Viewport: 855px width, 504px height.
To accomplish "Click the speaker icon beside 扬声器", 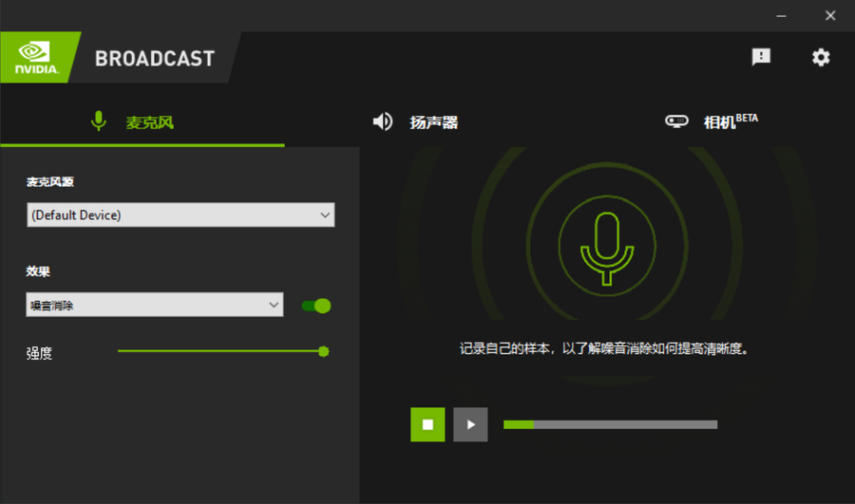I will 383,121.
